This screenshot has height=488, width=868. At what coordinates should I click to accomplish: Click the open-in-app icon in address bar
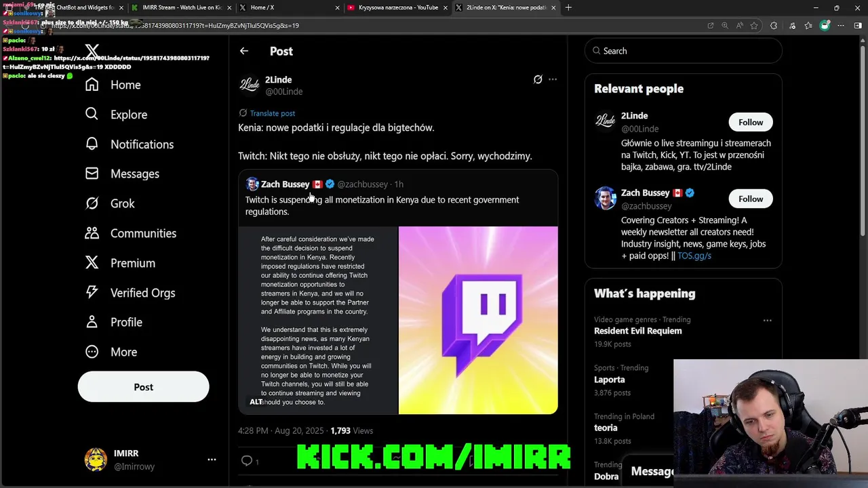(x=710, y=26)
